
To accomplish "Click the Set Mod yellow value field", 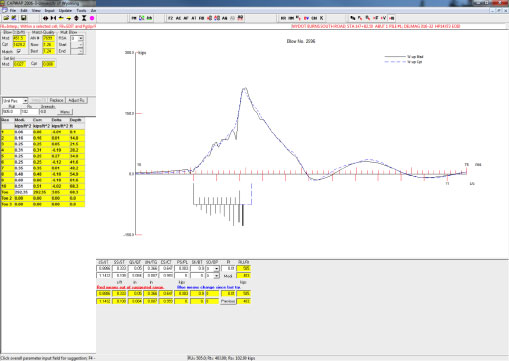I will pyautogui.click(x=19, y=64).
